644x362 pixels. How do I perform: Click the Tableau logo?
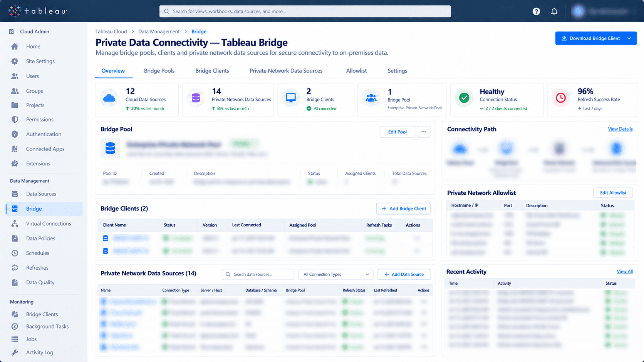37,11
